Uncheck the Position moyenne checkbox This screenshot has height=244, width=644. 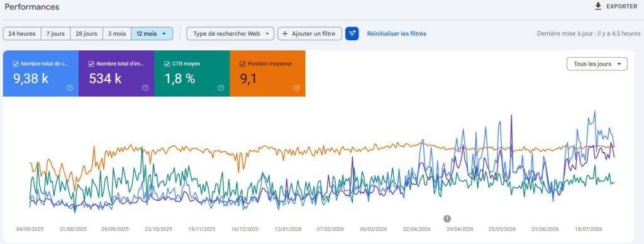tap(242, 64)
